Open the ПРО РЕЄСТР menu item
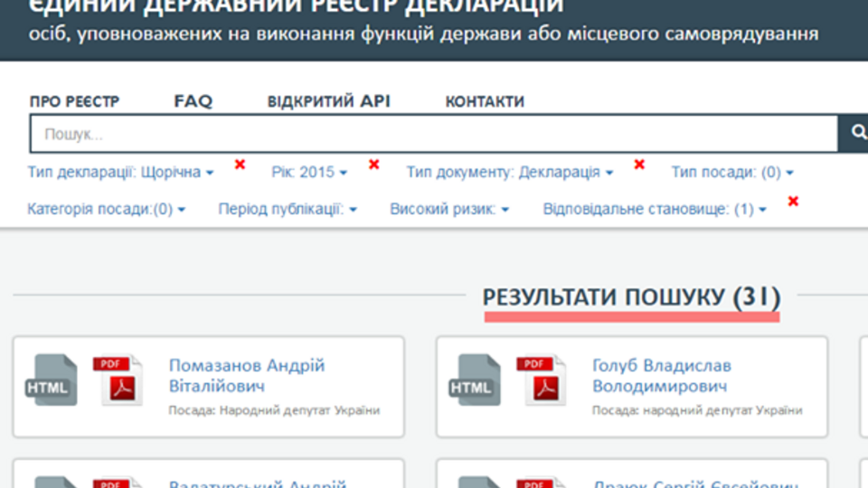The height and width of the screenshot is (488, 868). 75,101
